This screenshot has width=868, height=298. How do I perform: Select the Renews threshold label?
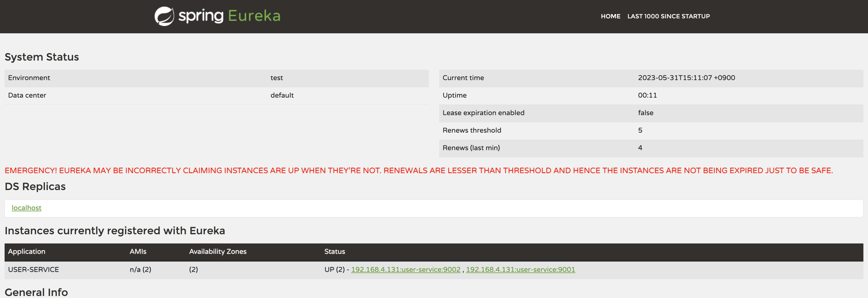point(471,130)
